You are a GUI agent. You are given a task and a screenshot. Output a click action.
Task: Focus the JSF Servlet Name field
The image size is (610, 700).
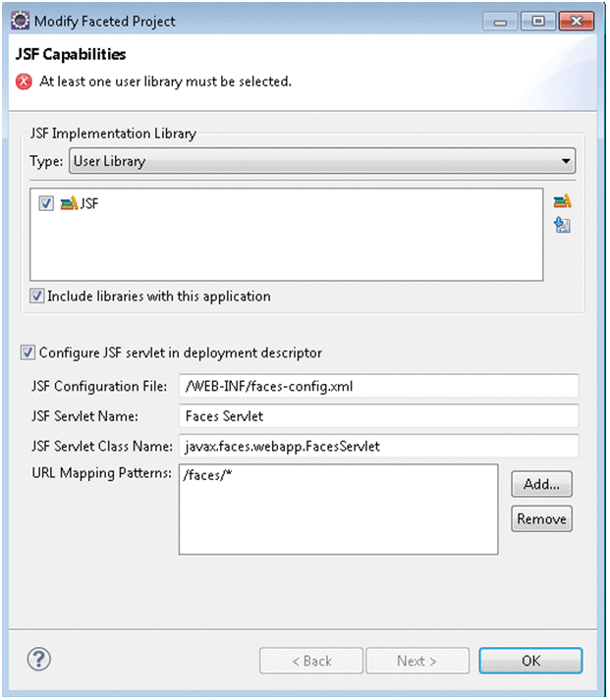378,416
